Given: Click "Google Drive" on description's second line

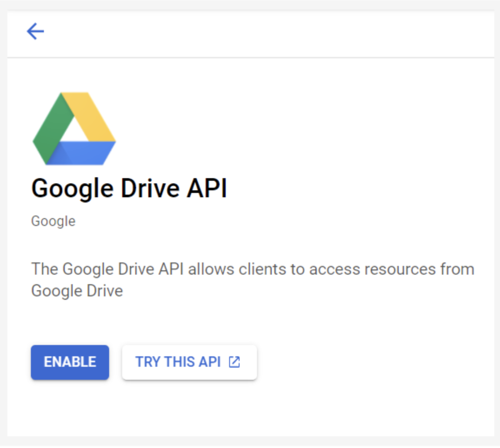Looking at the screenshot, I should [77, 291].
